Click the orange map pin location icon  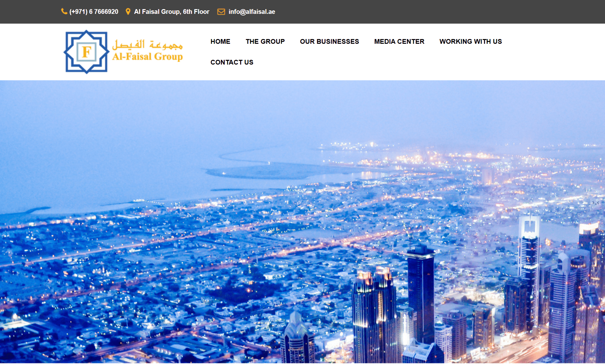coord(128,12)
